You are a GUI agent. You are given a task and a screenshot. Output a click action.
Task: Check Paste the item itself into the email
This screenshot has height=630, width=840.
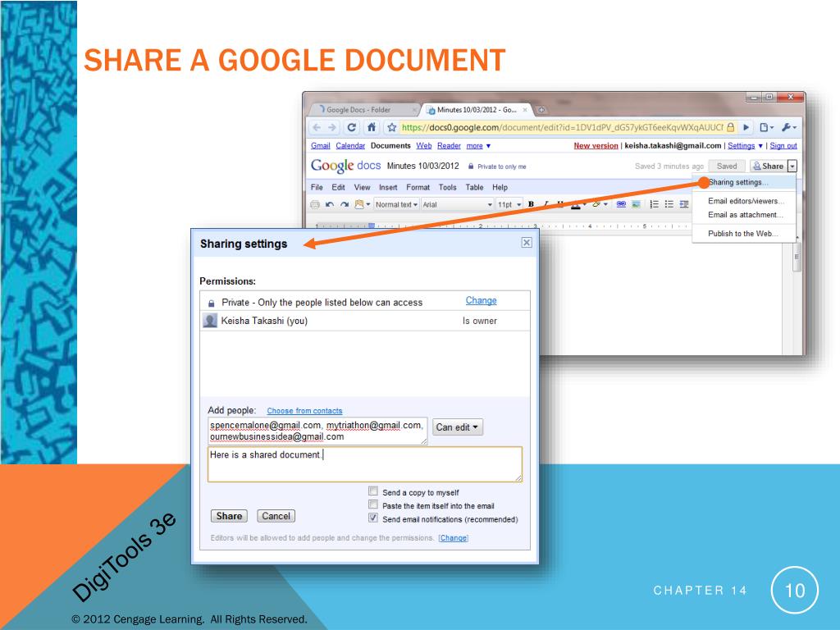[373, 504]
